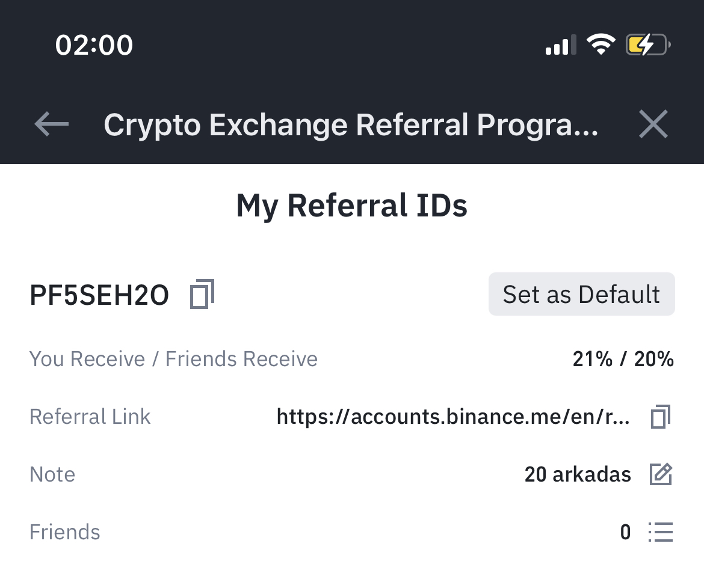704x588 pixels.
Task: Tap the Wi-Fi status icon
Action: click(601, 44)
